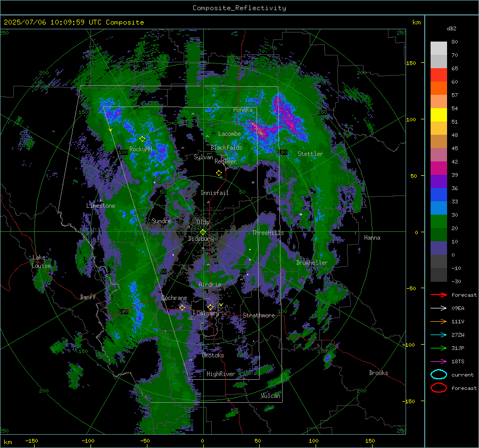Select the light blue 30-33 dBZ swatch
The width and height of the screenshot is (479, 448).
[x=439, y=208]
